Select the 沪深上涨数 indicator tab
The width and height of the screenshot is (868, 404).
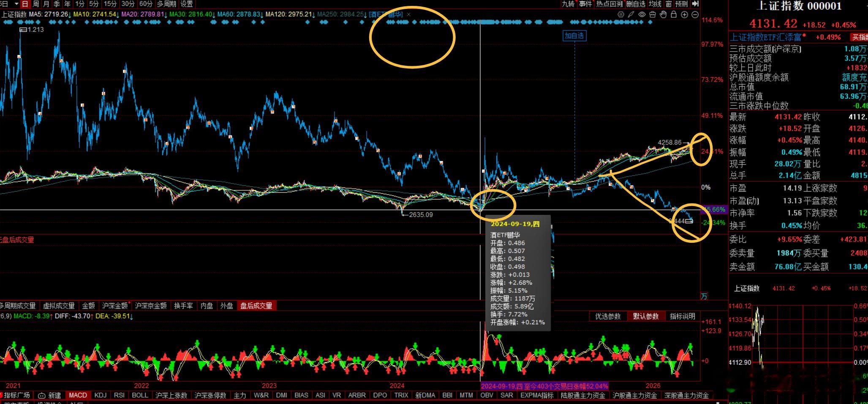pyautogui.click(x=171, y=395)
